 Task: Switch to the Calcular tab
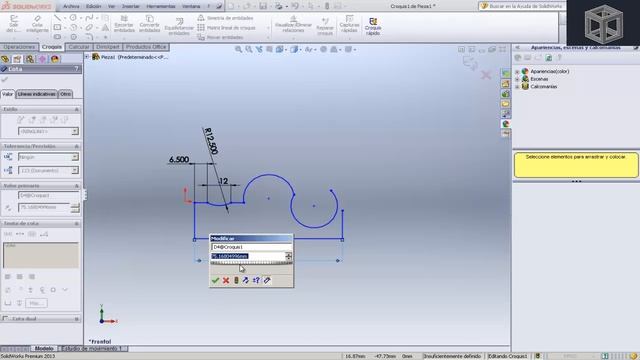tap(79, 47)
